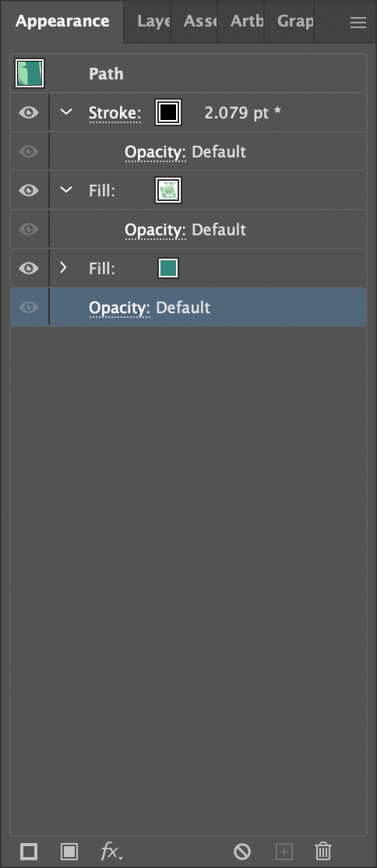The image size is (377, 868).
Task: Click the Opacity link under Stroke
Action: (155, 152)
